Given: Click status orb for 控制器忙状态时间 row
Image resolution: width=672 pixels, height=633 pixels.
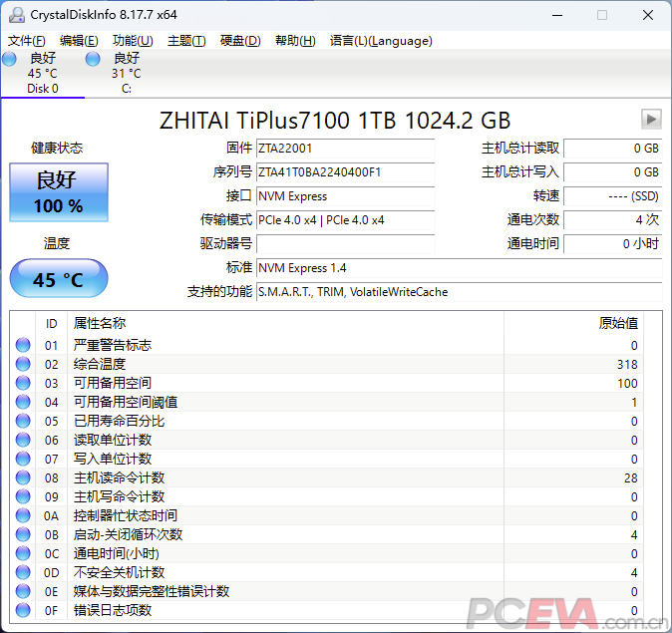Looking at the screenshot, I should 23,515.
